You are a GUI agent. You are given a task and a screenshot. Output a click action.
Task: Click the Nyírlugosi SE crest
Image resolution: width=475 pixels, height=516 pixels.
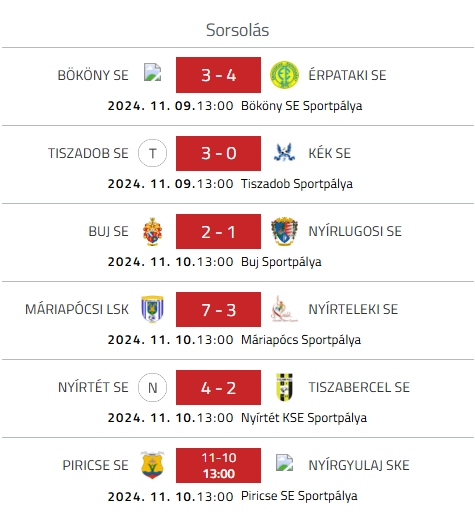tap(284, 231)
